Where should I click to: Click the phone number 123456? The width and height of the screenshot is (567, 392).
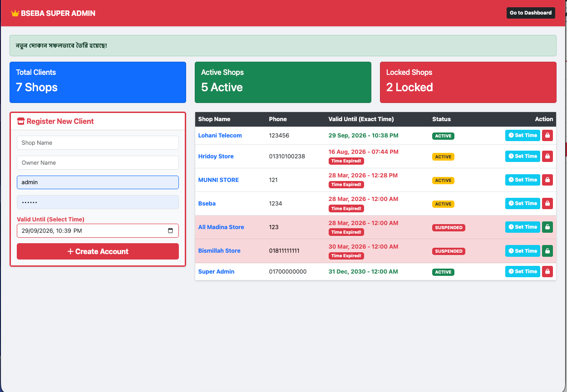coord(279,135)
